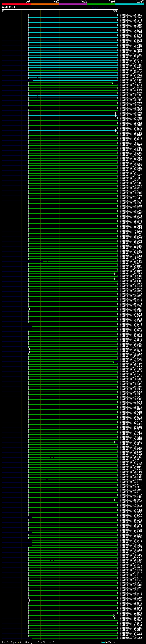Image resolution: width=146 pixels, height=644 pixels.
Task: Select label UniRef100_O65200
Action: tap(131, 286)
